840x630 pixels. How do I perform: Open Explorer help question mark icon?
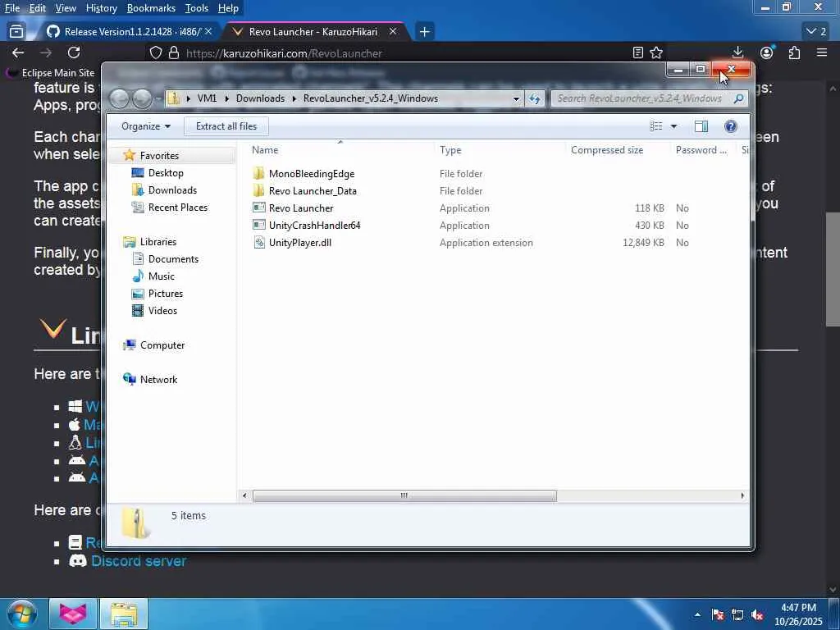pyautogui.click(x=731, y=126)
